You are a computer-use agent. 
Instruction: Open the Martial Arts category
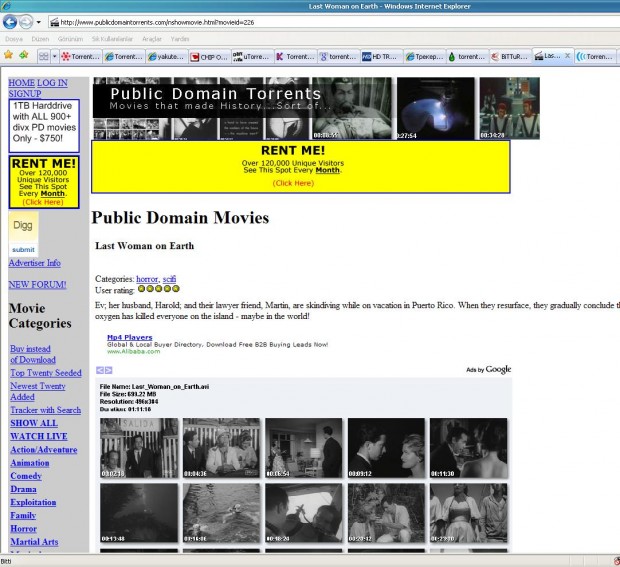click(x=34, y=542)
